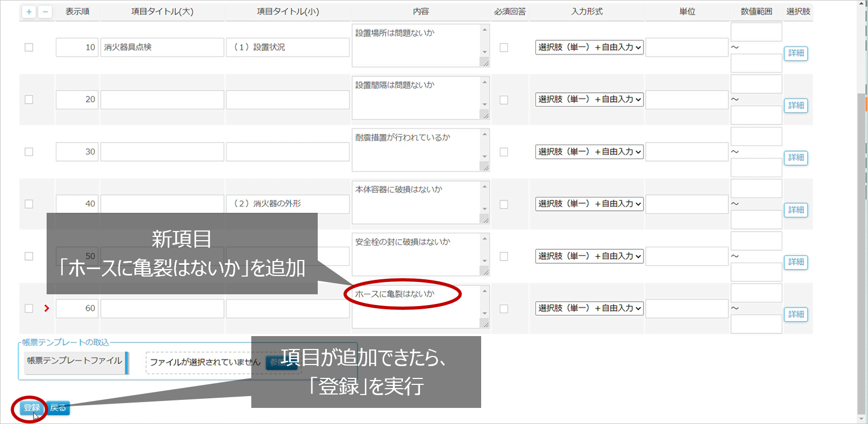868x424 pixels.
Task: Open 詳細 for the 耐震措置が行われているか row
Action: pyautogui.click(x=796, y=158)
